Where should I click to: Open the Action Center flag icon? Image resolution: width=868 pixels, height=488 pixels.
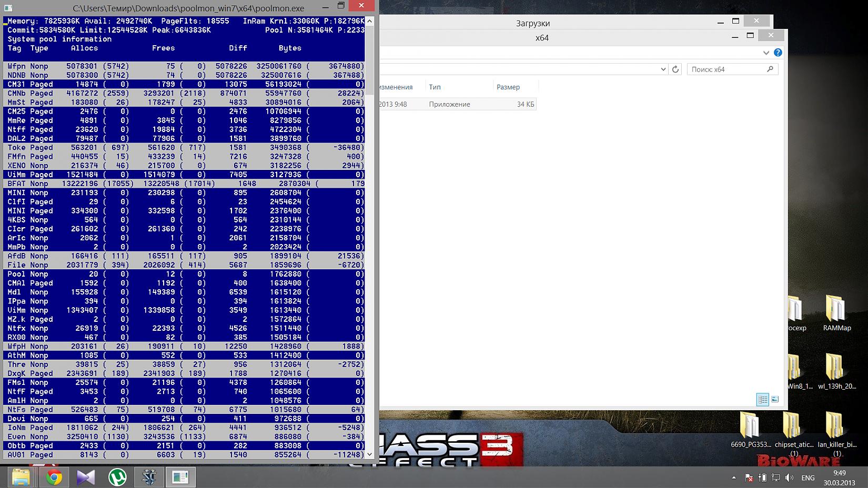point(749,477)
